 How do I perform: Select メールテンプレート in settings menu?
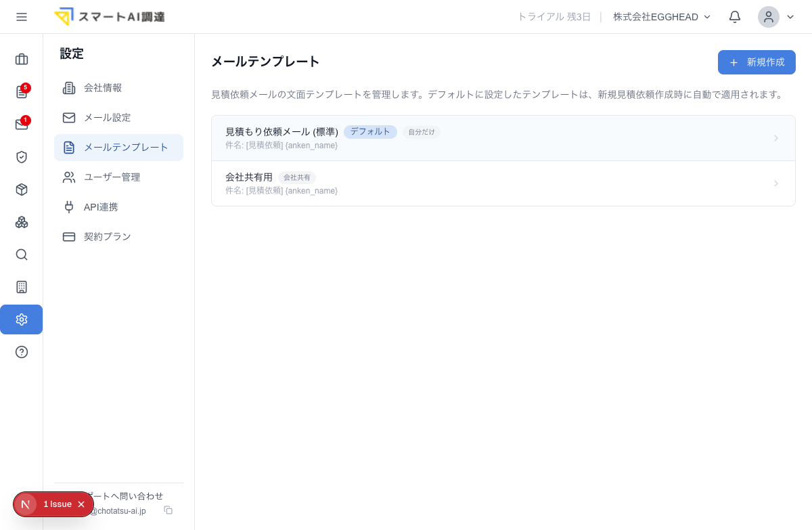118,148
